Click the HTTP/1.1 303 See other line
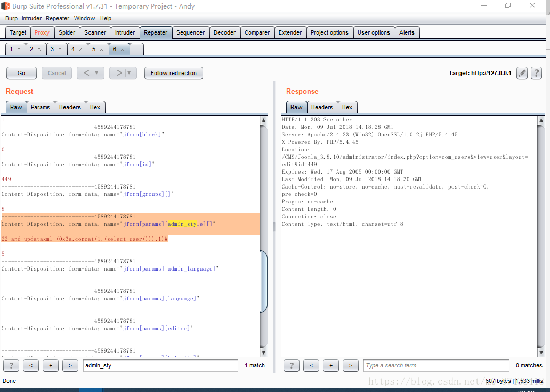This screenshot has width=550, height=392. tap(317, 119)
